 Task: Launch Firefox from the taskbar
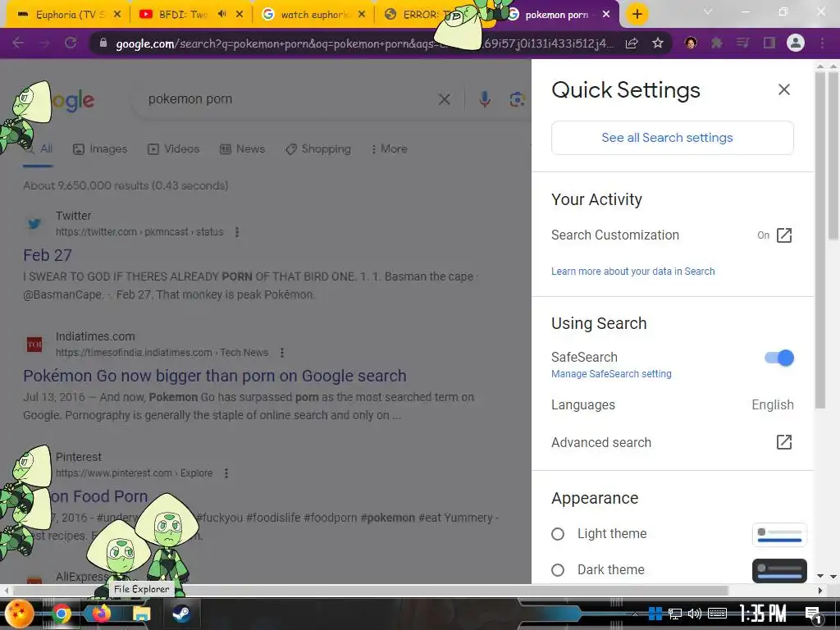(101, 614)
